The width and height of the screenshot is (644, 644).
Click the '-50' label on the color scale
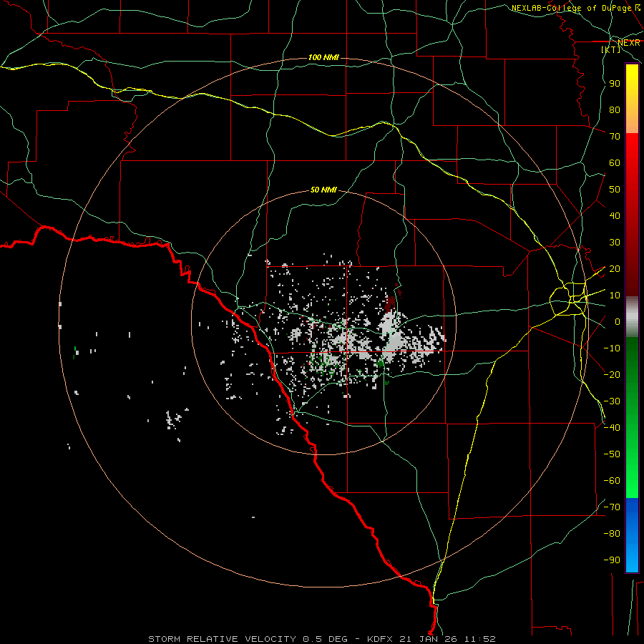click(612, 454)
